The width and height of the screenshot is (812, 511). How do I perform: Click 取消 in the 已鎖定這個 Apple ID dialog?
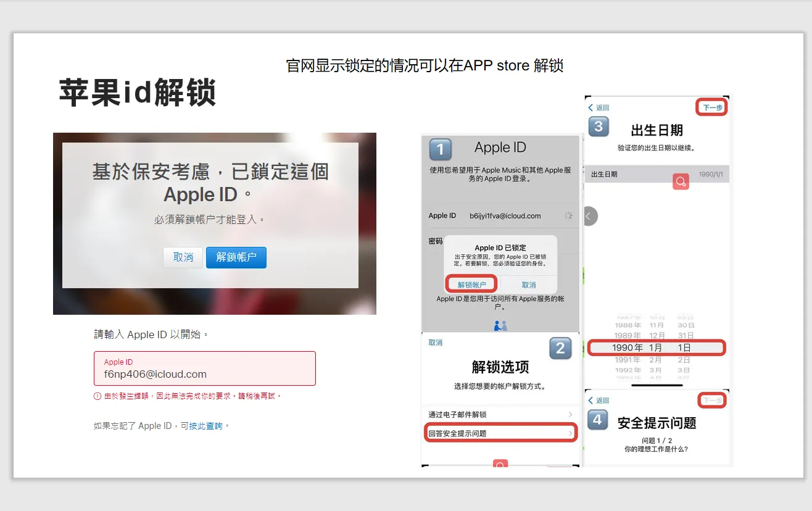tap(183, 257)
